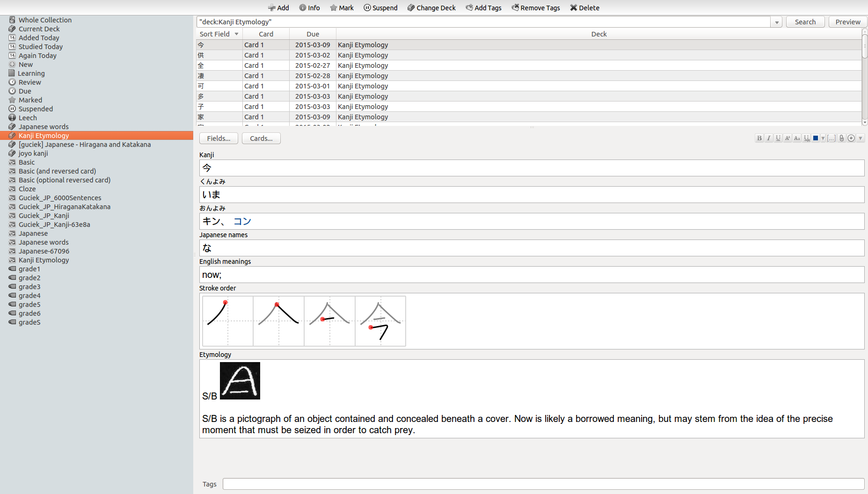
Task: Apply superscript formatting
Action: click(788, 138)
